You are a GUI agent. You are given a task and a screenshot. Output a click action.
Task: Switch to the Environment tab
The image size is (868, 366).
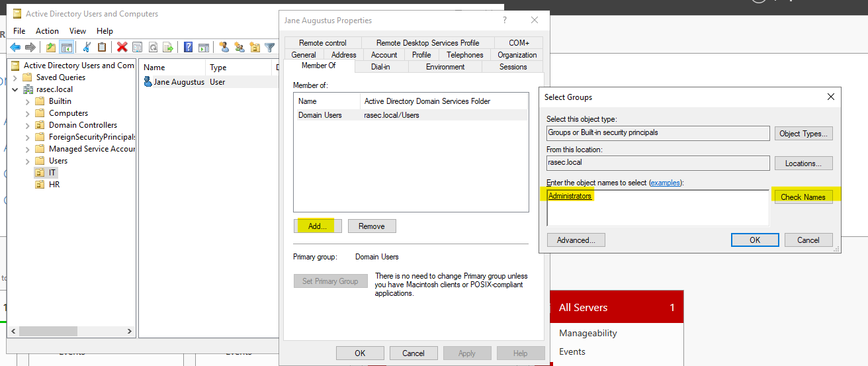click(445, 67)
